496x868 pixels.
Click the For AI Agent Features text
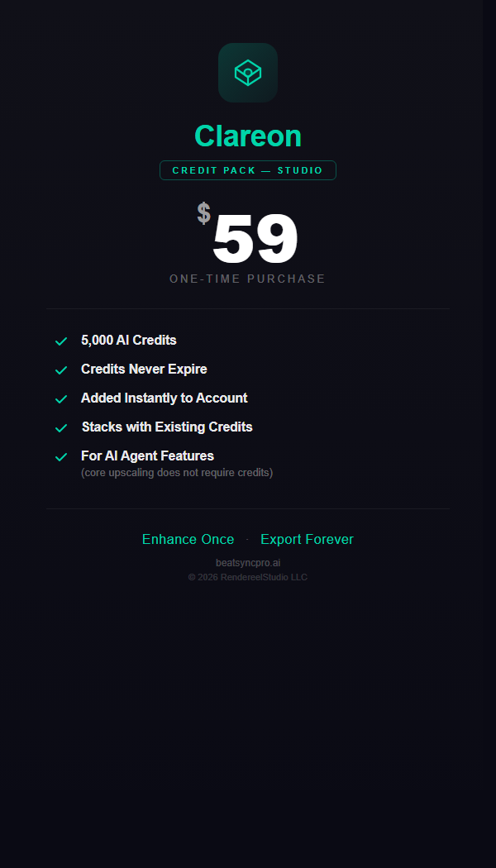click(x=147, y=455)
